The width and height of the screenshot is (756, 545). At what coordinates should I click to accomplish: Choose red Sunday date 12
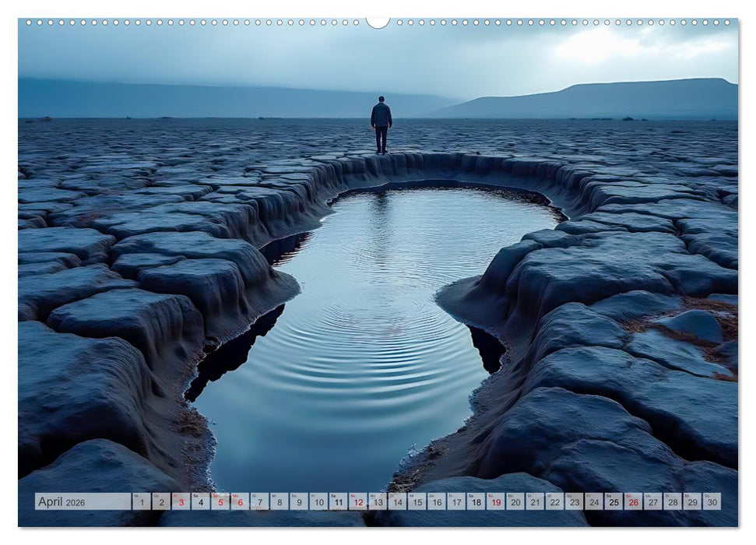pos(358,502)
